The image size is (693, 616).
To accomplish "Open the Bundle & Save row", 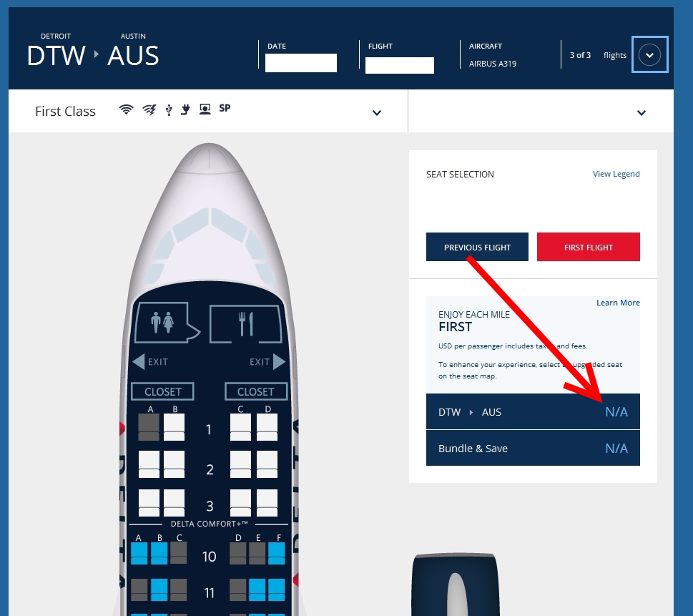I will [x=533, y=448].
